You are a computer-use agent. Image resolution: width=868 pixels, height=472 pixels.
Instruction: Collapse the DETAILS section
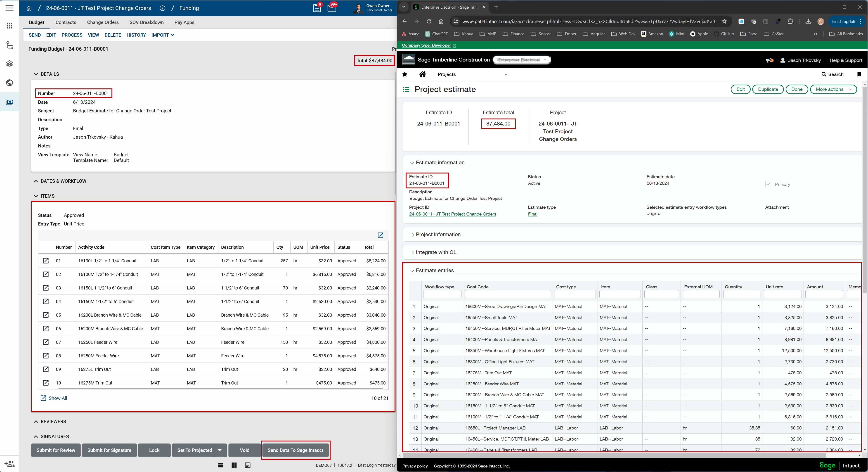36,74
